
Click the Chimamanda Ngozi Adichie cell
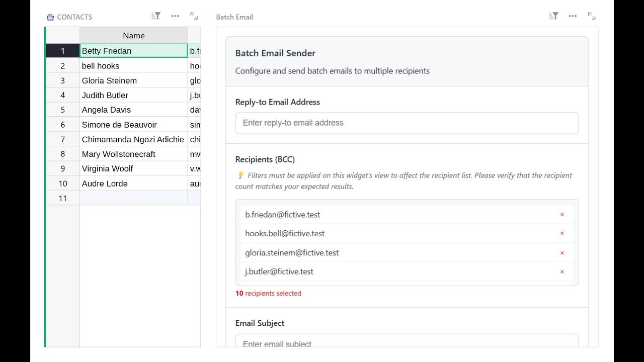(x=133, y=139)
